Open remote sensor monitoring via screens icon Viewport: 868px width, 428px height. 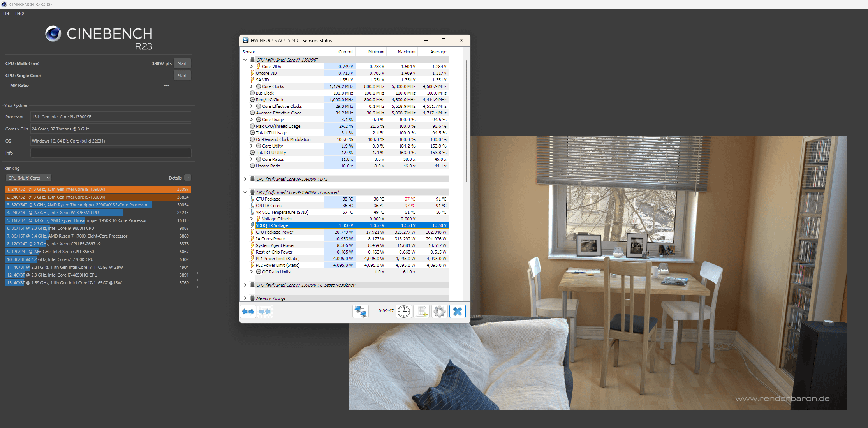pos(360,311)
